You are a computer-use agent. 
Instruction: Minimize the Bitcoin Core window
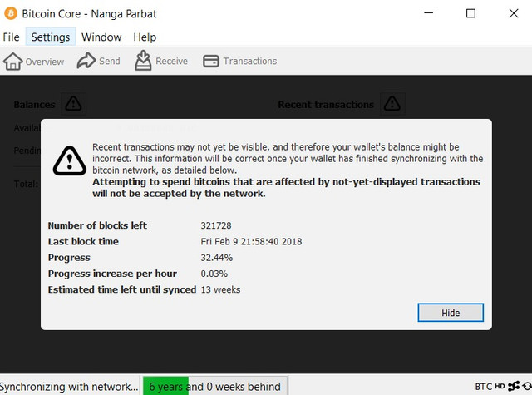coord(429,13)
